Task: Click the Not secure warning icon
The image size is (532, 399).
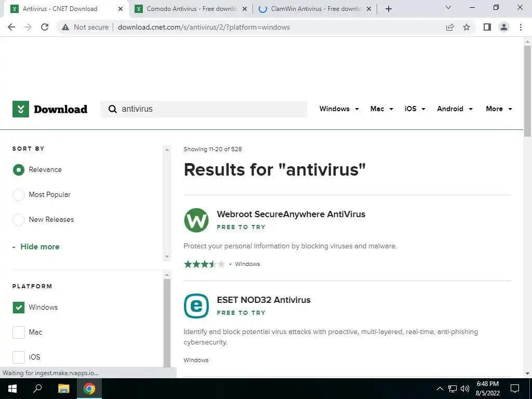Action: point(65,27)
